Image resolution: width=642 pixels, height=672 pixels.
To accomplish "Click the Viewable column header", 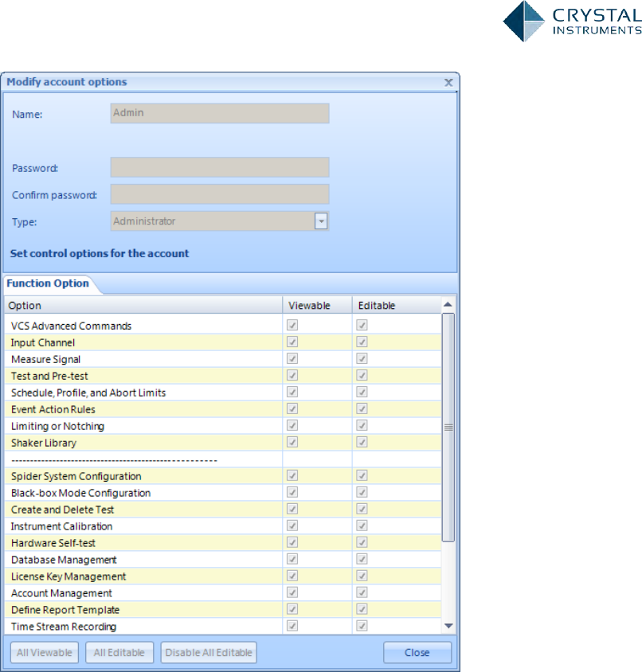I will coord(317,306).
